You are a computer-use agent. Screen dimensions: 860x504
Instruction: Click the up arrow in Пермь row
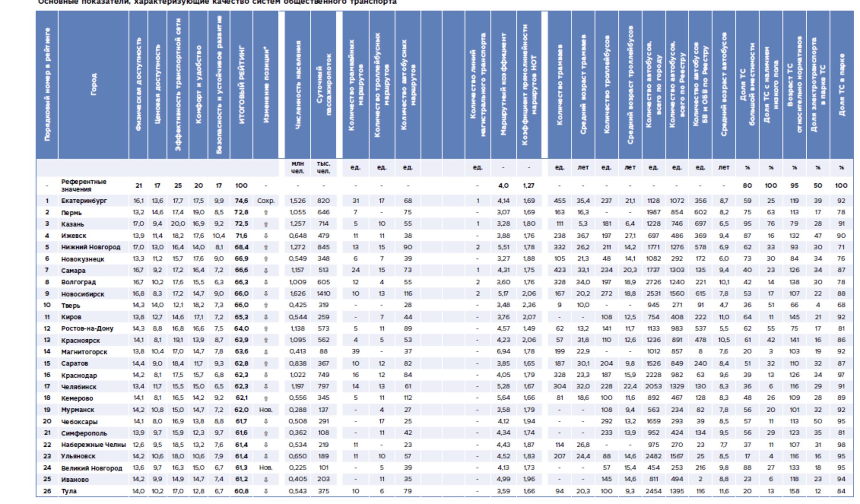point(266,213)
